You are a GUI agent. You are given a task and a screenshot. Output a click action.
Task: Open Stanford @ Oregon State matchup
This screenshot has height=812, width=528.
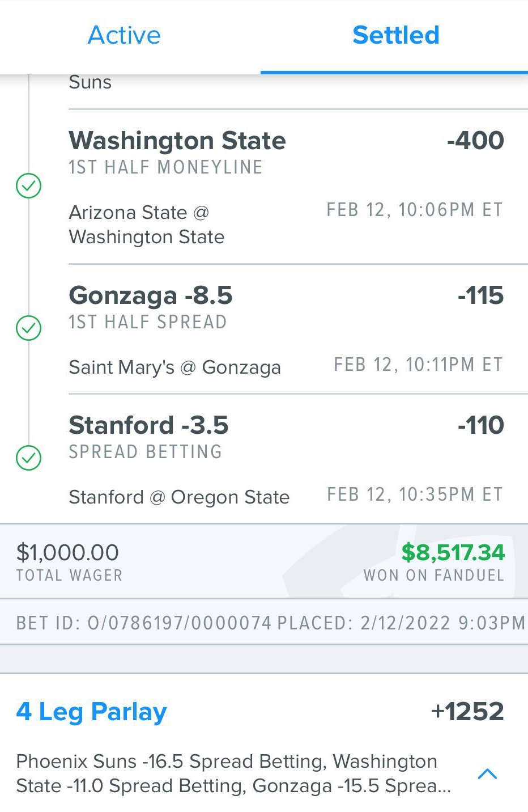coord(179,497)
